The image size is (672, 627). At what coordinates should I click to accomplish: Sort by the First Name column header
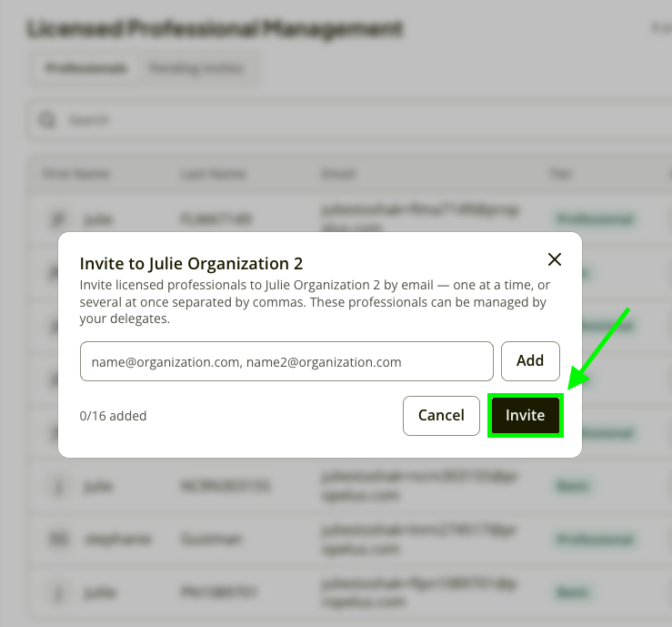coord(76,174)
